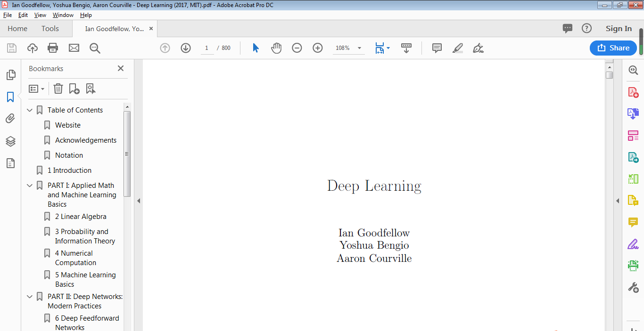
Task: Jump to the Website bookmark
Action: (x=68, y=125)
